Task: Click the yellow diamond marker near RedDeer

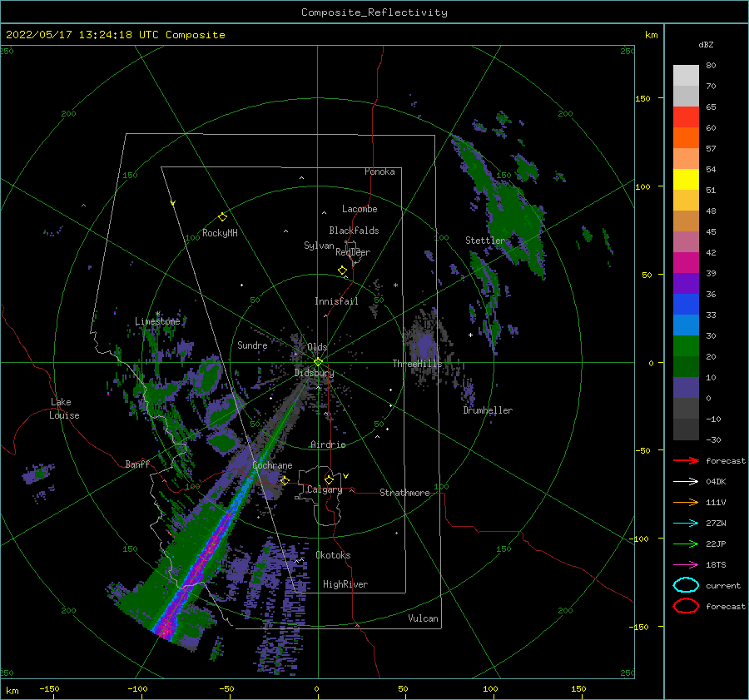Action: [x=342, y=271]
